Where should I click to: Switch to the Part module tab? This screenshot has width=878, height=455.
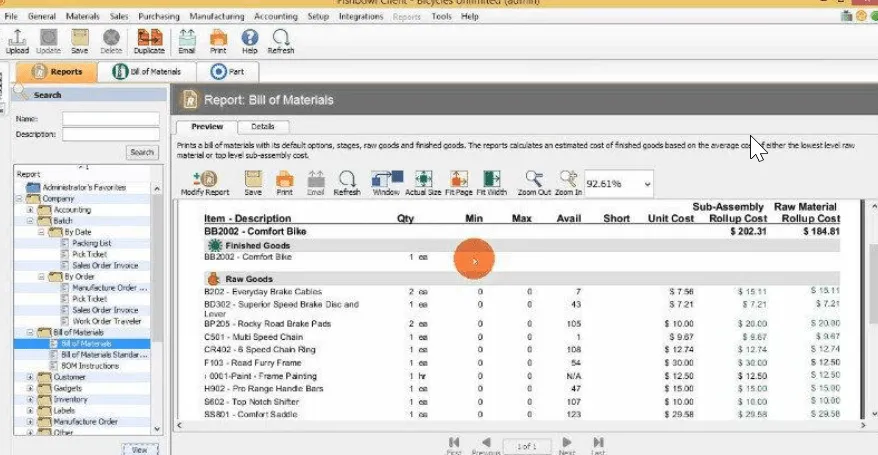pos(228,72)
